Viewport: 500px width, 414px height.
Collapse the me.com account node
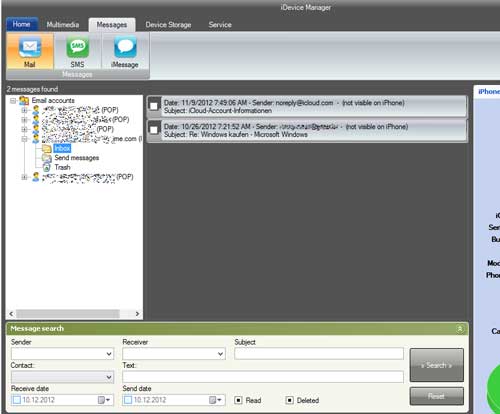[24, 139]
